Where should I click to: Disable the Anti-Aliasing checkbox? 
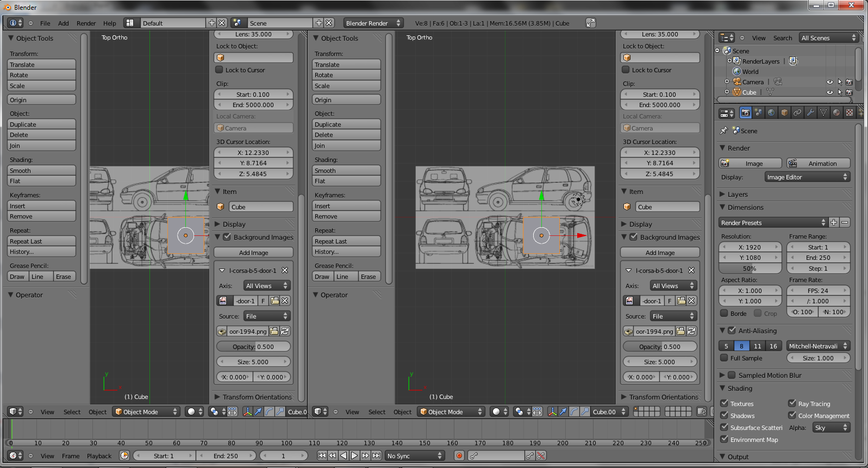coord(732,330)
